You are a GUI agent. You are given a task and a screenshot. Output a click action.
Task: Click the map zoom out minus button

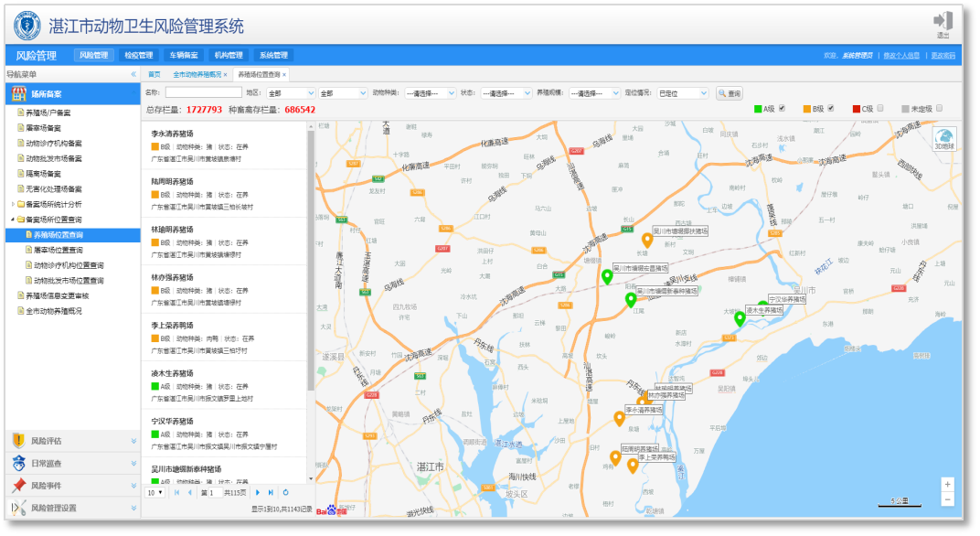pos(947,499)
